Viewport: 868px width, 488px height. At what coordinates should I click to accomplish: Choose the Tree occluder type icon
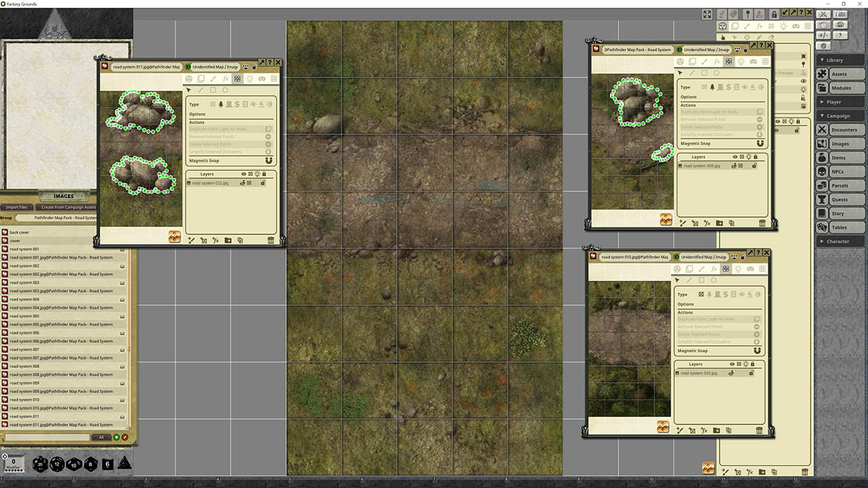[222, 104]
